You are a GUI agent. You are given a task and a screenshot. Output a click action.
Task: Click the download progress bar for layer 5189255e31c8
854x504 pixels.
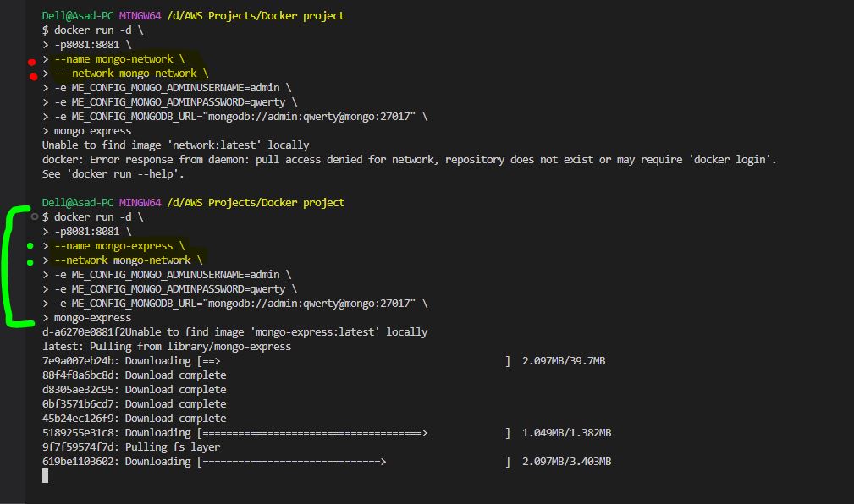coord(354,433)
